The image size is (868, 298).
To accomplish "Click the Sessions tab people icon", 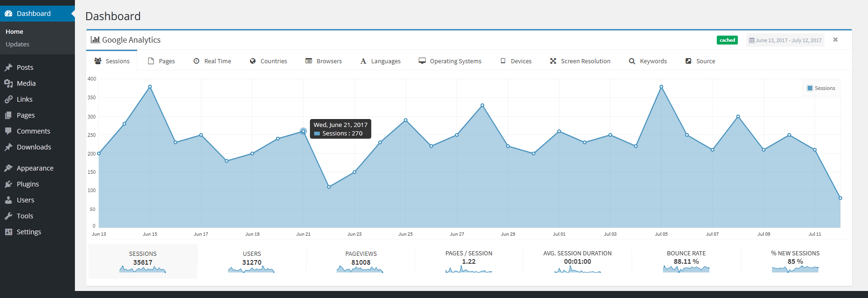I will click(x=98, y=61).
